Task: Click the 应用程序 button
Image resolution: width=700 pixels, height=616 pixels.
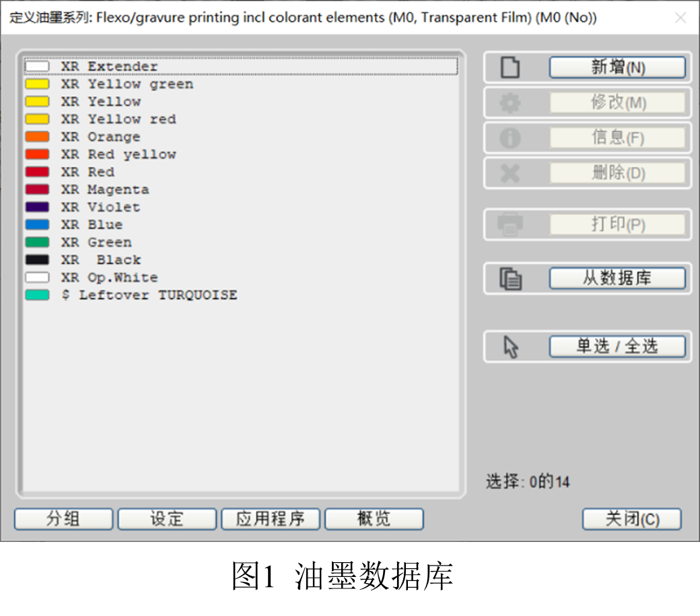Action: [271, 519]
